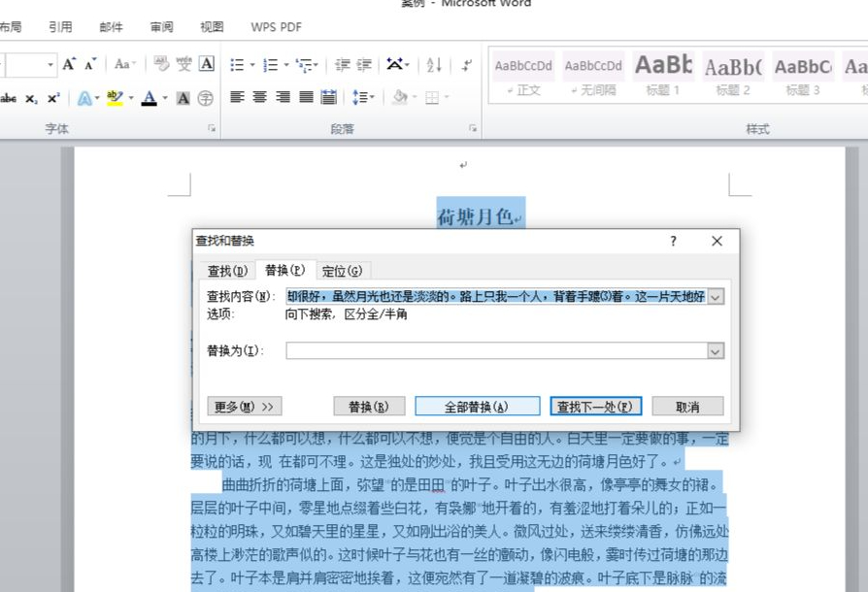868x592 pixels.
Task: Click the Enclose Character icon
Action: [205, 95]
